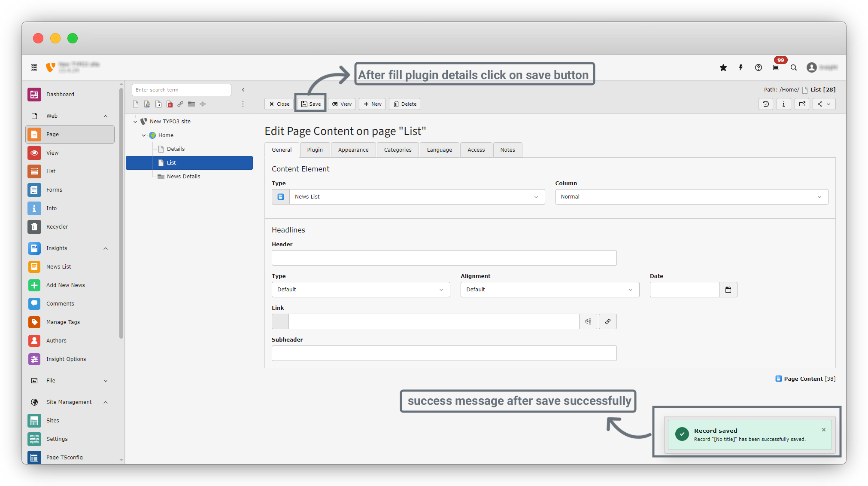The height and width of the screenshot is (486, 868).
Task: Open the help question mark icon
Action: (759, 67)
